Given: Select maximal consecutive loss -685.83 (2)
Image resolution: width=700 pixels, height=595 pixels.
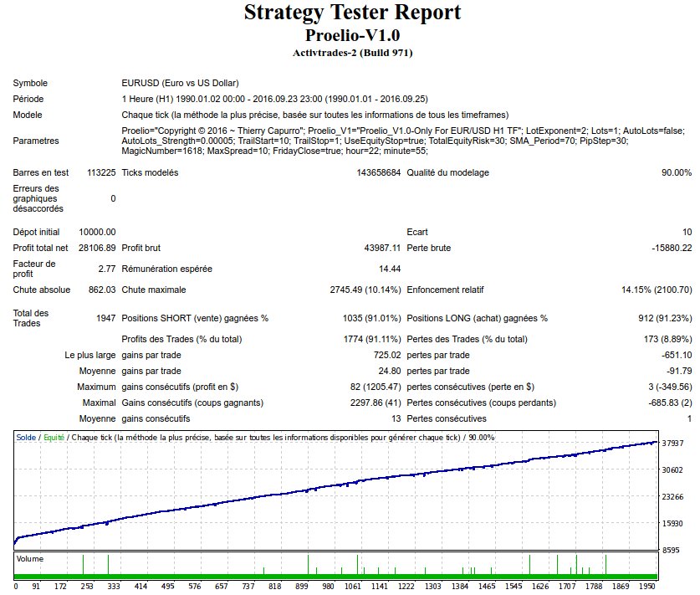Looking at the screenshot, I should (670, 403).
